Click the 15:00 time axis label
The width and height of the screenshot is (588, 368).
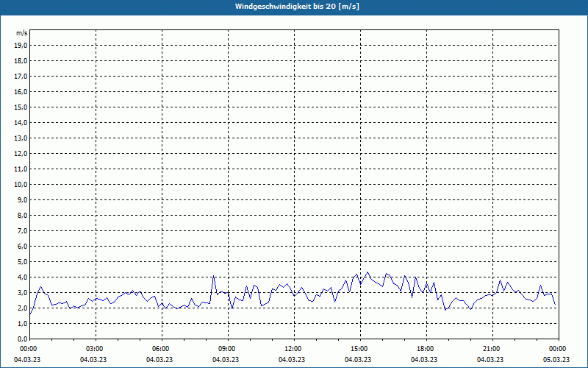tap(359, 349)
